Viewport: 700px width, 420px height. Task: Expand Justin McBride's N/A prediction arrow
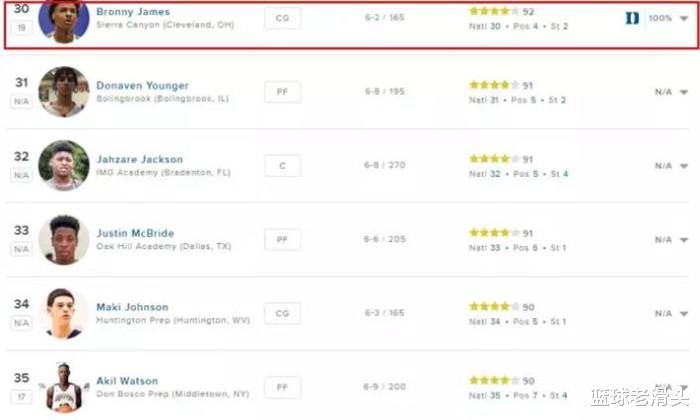[684, 240]
